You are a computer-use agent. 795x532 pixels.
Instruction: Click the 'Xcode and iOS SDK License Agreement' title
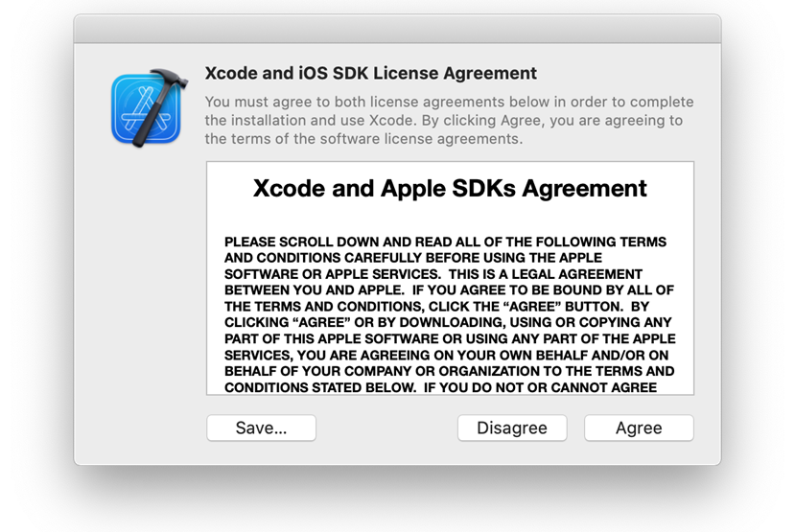[x=370, y=73]
